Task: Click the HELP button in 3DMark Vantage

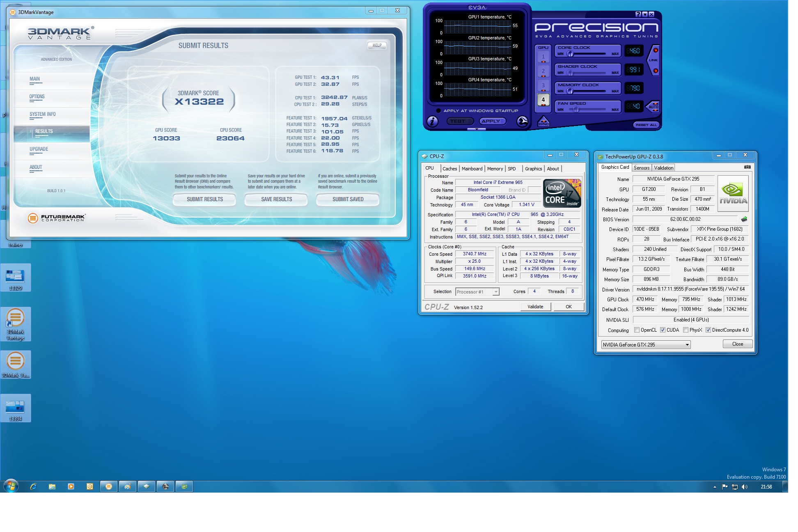Action: (377, 46)
